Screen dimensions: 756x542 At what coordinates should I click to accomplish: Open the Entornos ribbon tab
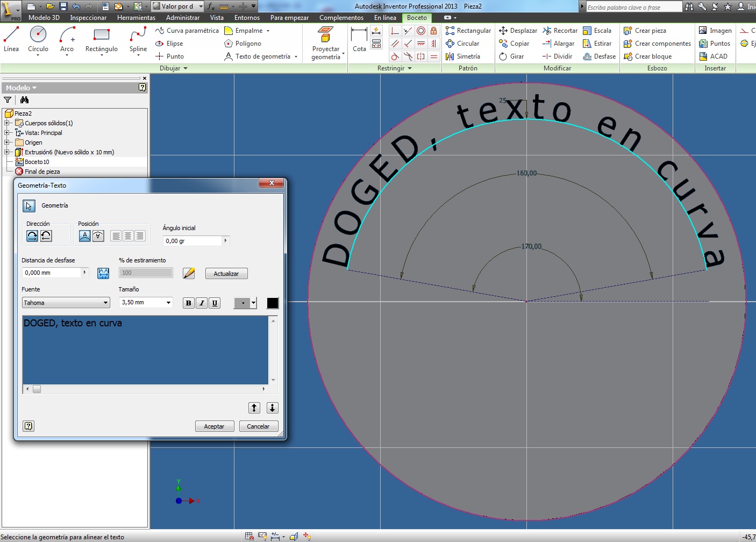tap(247, 18)
